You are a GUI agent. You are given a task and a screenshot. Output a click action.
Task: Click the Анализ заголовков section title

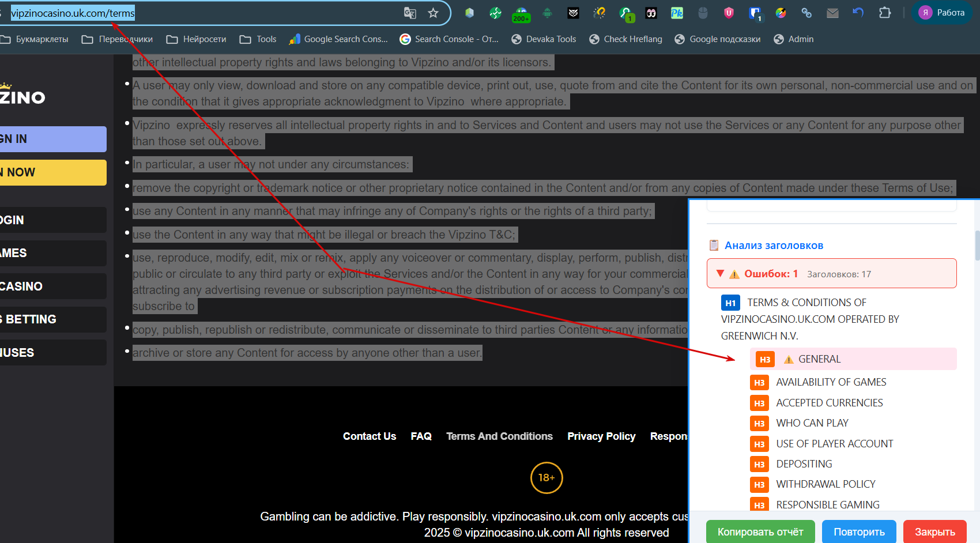[774, 246]
